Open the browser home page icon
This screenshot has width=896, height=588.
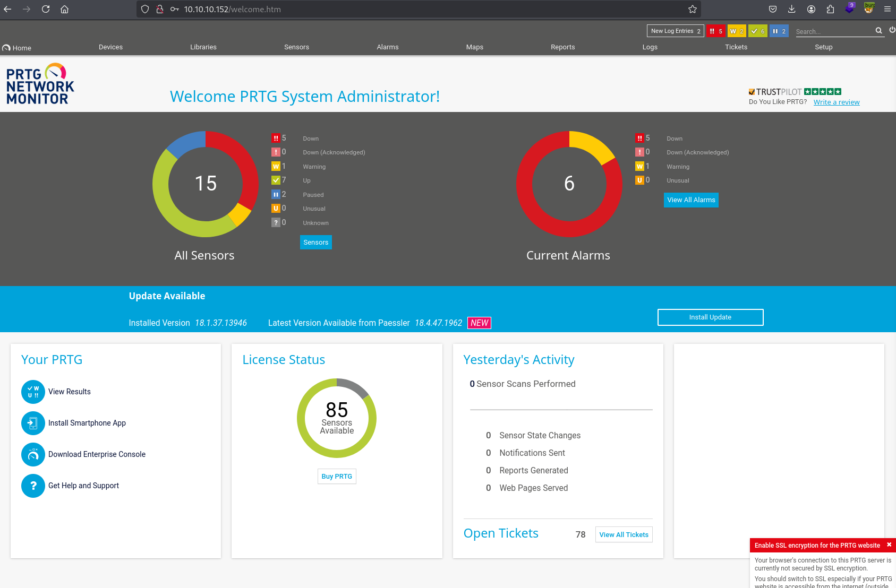click(65, 9)
